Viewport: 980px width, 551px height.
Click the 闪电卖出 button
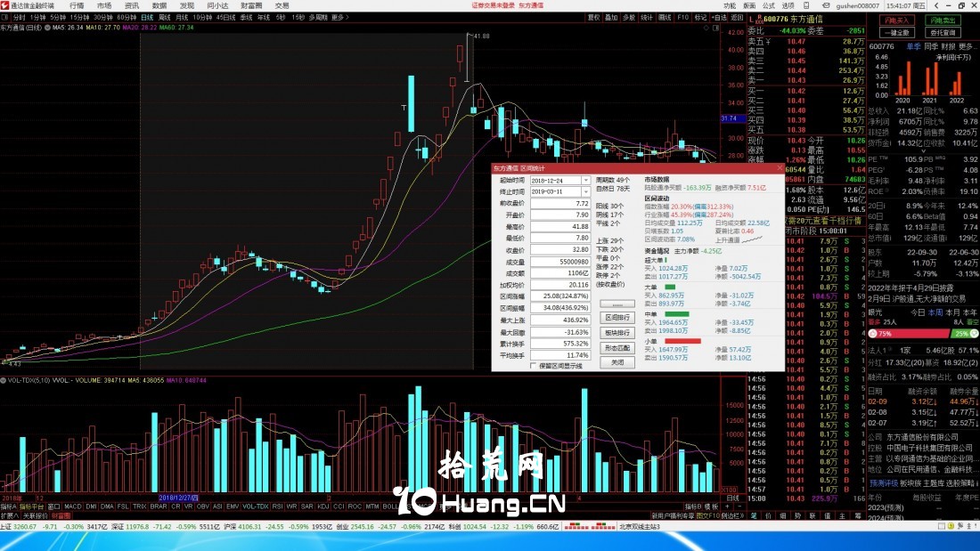943,20
